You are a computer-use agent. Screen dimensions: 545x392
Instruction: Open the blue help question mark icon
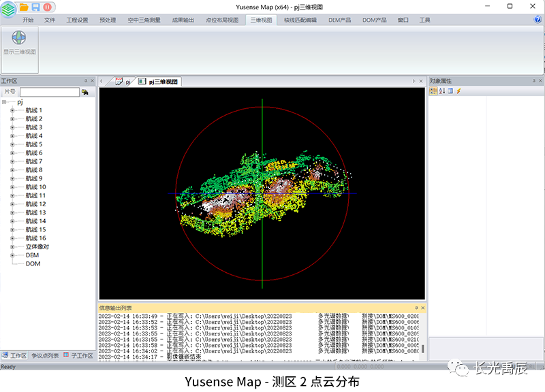(x=538, y=20)
